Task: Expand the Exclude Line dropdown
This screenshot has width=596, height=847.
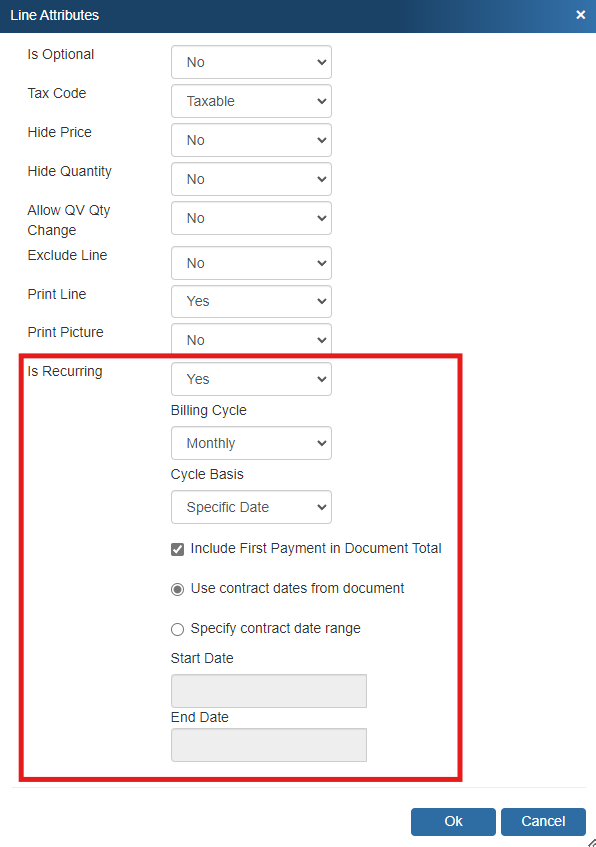Action: coord(251,263)
